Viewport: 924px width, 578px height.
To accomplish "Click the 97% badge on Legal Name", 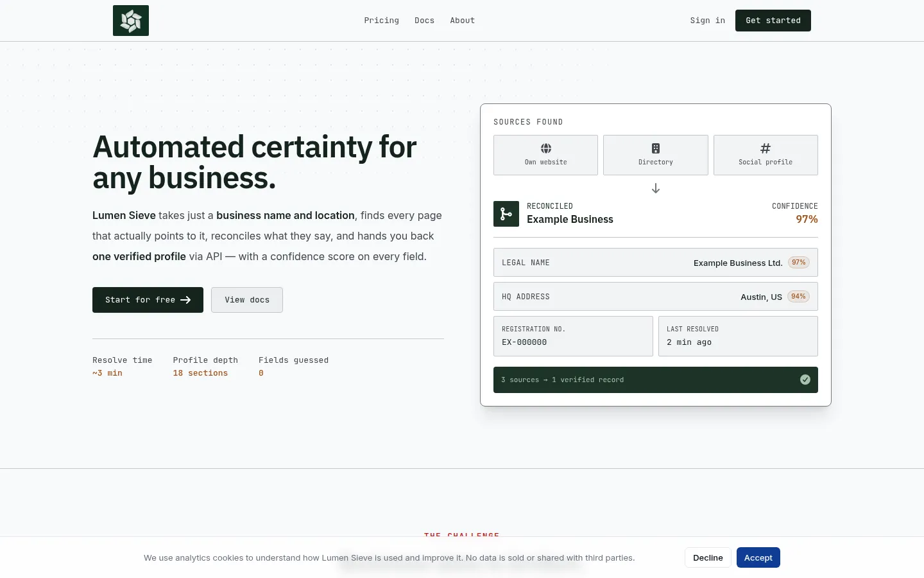I will coord(799,263).
